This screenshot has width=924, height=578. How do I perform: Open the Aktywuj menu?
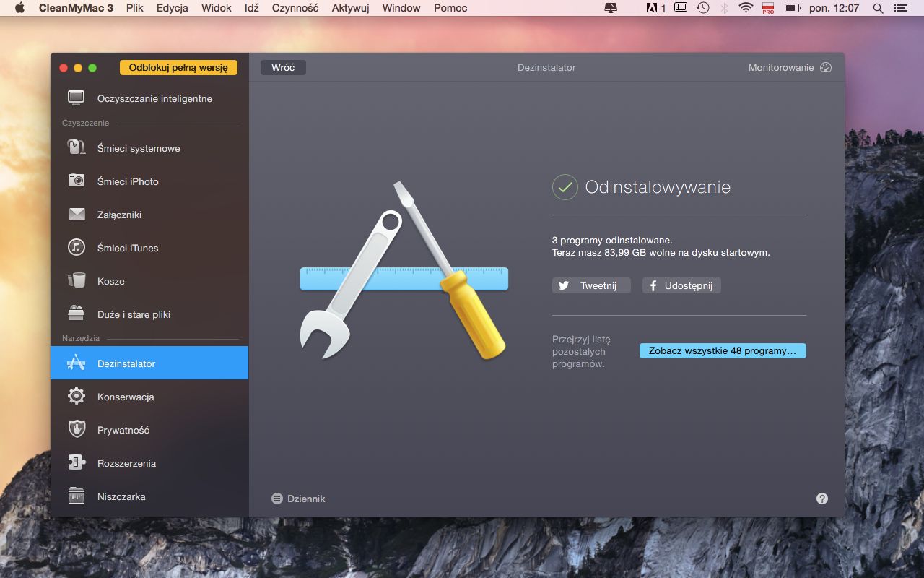pos(350,8)
